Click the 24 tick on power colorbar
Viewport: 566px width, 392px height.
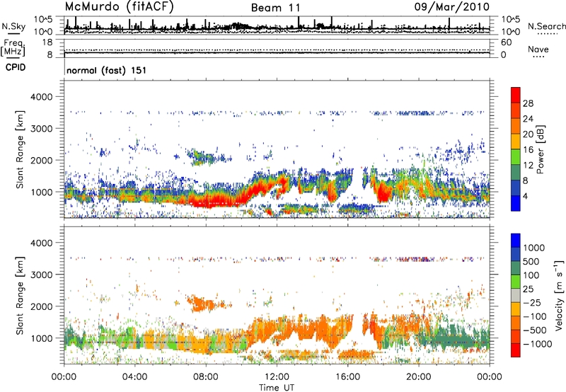point(528,119)
